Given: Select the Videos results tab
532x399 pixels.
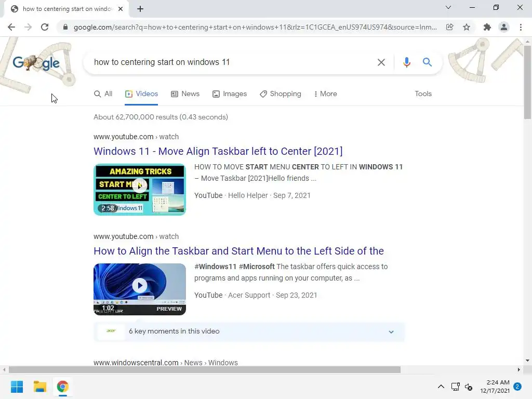Looking at the screenshot, I should pos(141,94).
